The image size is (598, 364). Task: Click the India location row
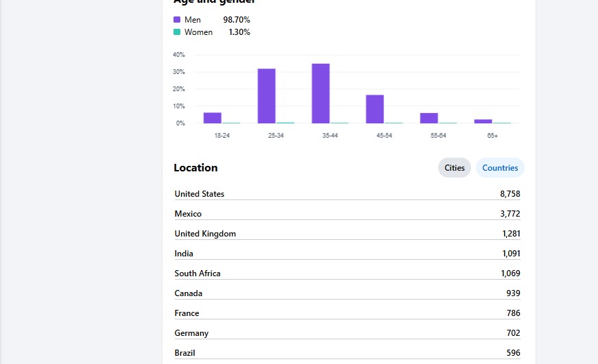pyautogui.click(x=347, y=253)
